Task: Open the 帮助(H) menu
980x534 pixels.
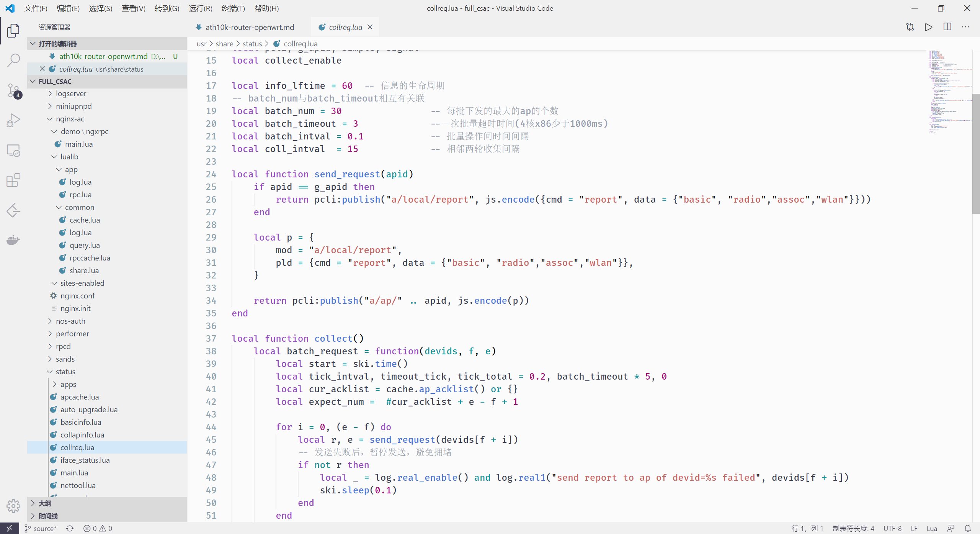Action: point(266,8)
